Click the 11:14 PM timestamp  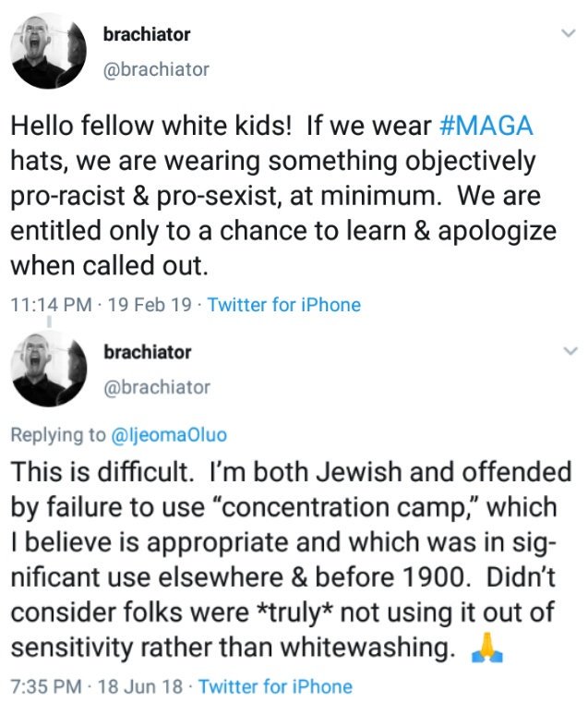[x=48, y=304]
